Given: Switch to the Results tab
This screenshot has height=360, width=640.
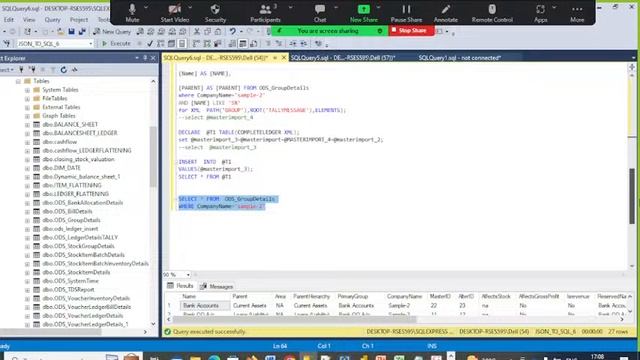Looking at the screenshot, I should (x=180, y=286).
